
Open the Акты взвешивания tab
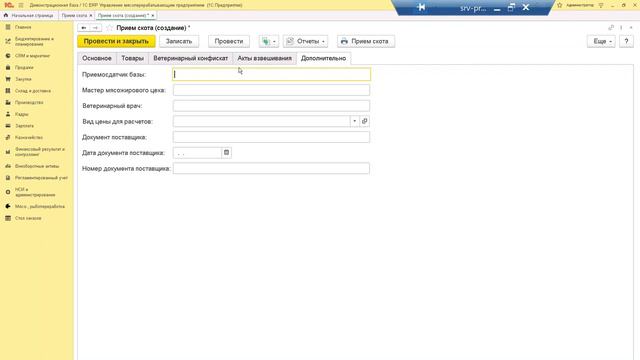(x=264, y=58)
